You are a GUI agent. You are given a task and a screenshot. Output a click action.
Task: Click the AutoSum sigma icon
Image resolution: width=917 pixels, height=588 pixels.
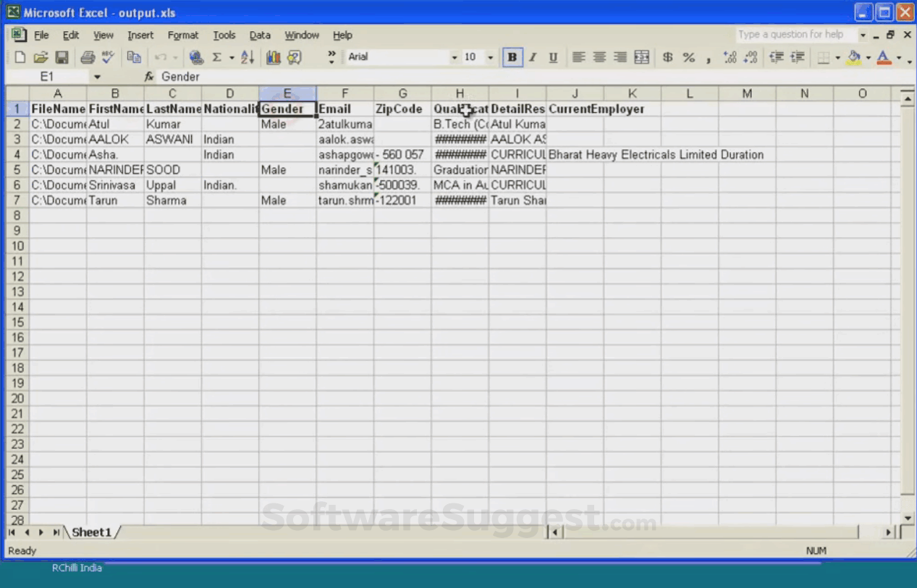(x=216, y=57)
